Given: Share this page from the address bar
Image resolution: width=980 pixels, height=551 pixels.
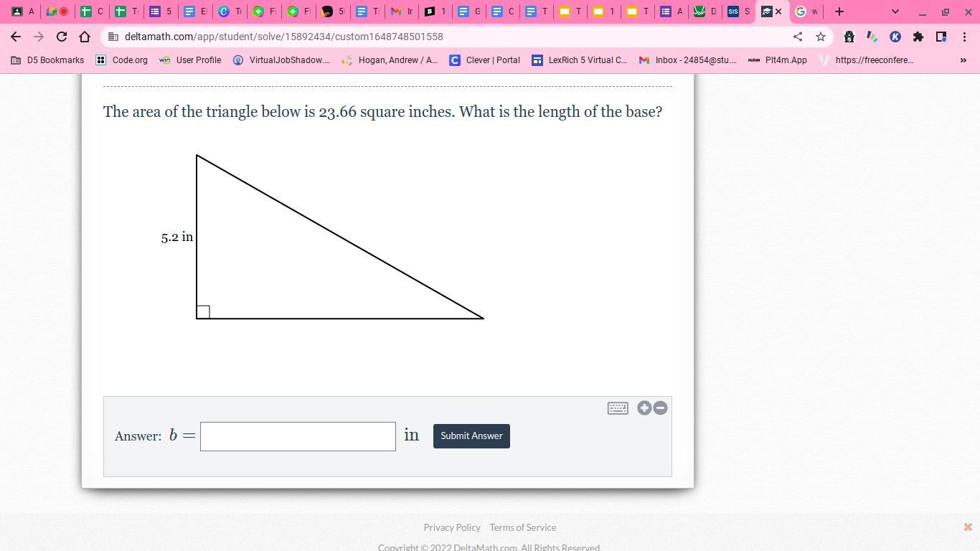Looking at the screenshot, I should [x=798, y=37].
